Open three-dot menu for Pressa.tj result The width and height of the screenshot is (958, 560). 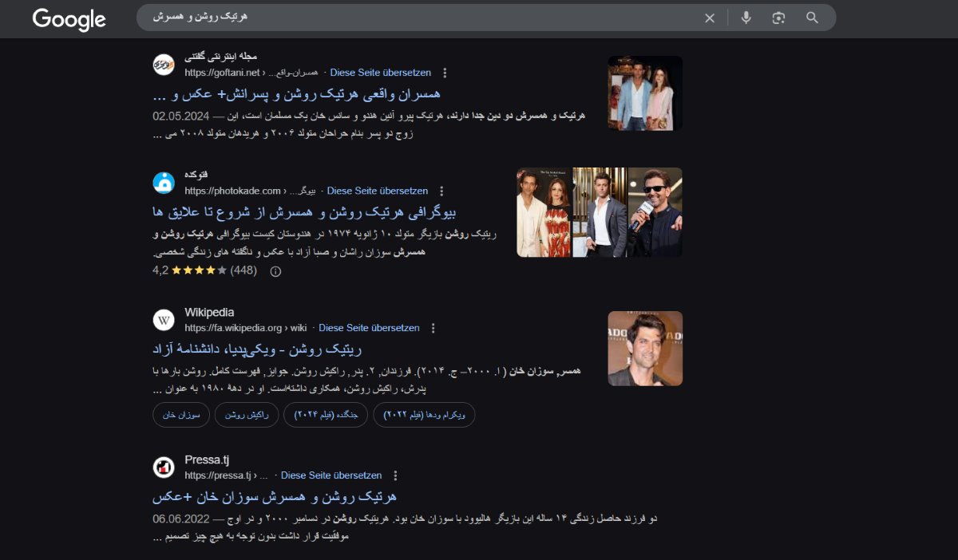395,475
